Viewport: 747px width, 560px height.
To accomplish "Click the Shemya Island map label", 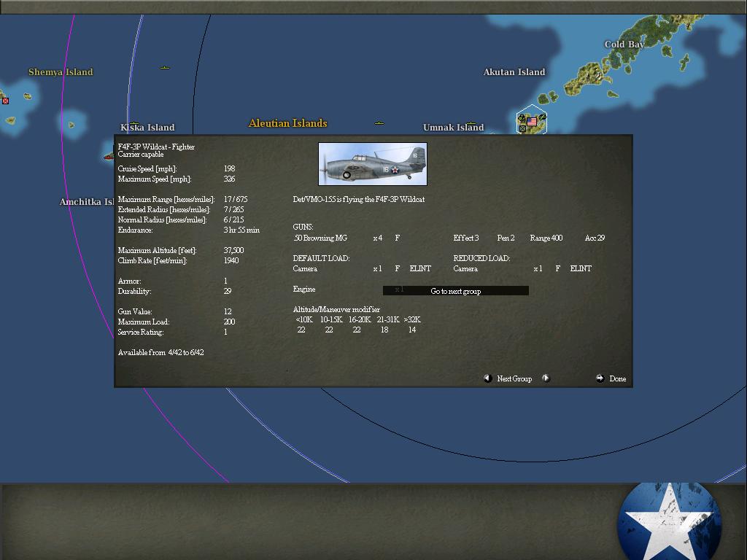I will click(61, 72).
